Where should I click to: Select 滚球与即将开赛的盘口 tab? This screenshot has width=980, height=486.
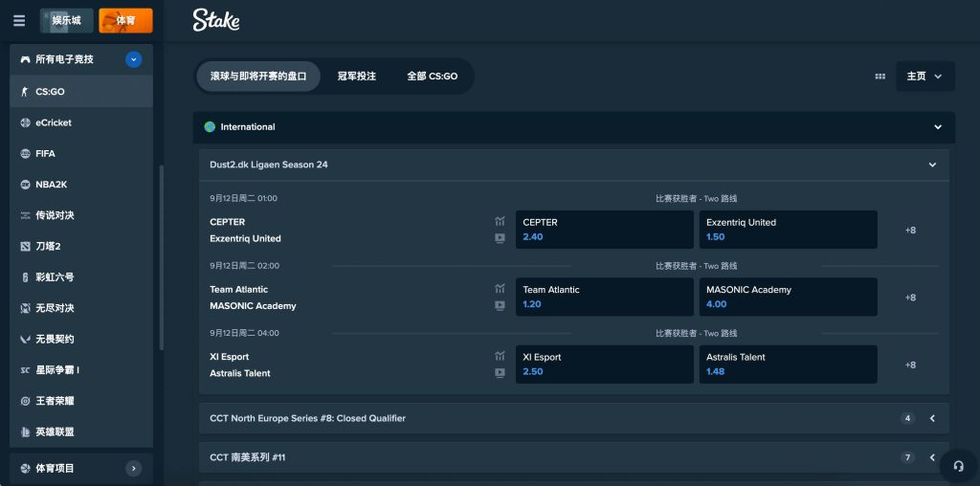258,77
